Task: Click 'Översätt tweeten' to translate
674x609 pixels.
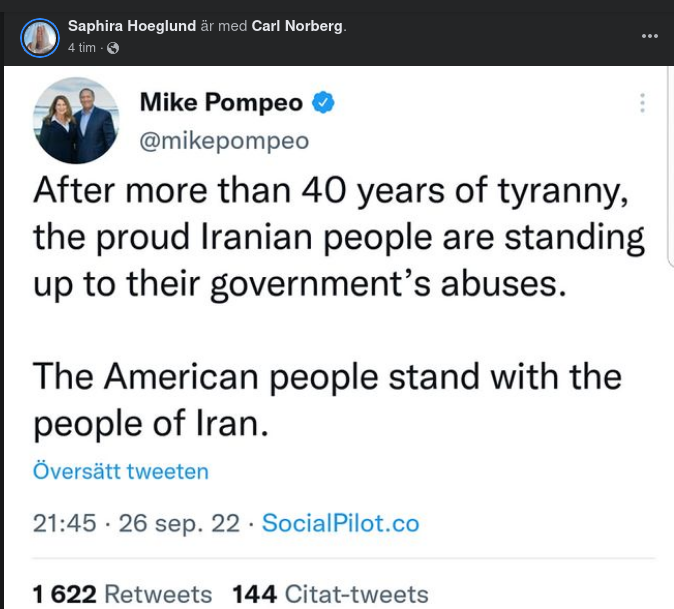Action: 121,471
